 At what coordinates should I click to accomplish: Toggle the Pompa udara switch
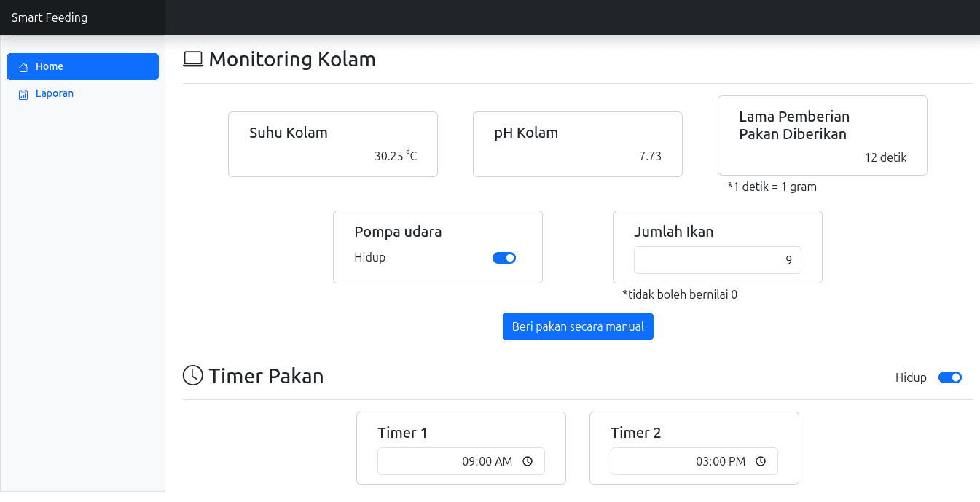504,258
